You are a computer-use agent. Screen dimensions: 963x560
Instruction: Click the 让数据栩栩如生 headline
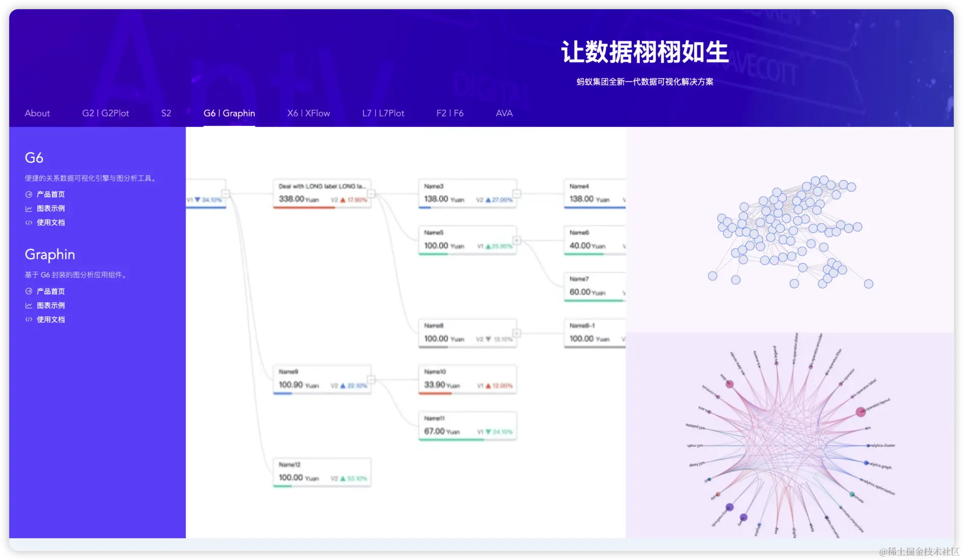[x=645, y=52]
